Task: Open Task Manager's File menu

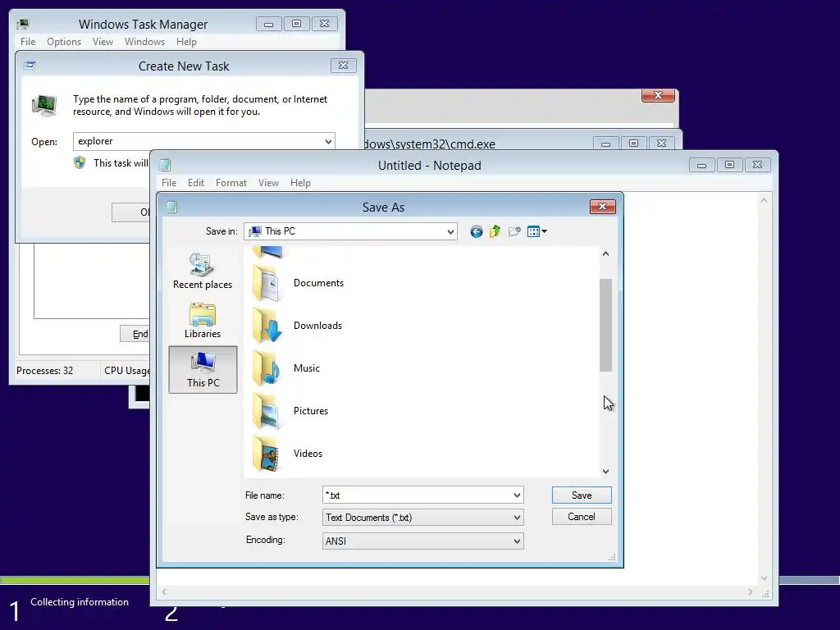Action: [28, 41]
